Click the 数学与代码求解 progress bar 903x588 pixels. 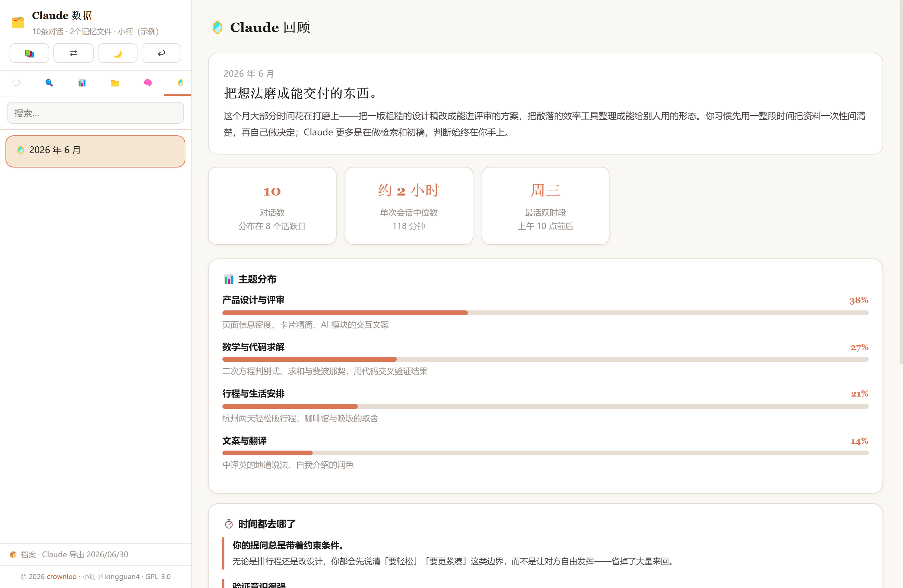(x=545, y=359)
